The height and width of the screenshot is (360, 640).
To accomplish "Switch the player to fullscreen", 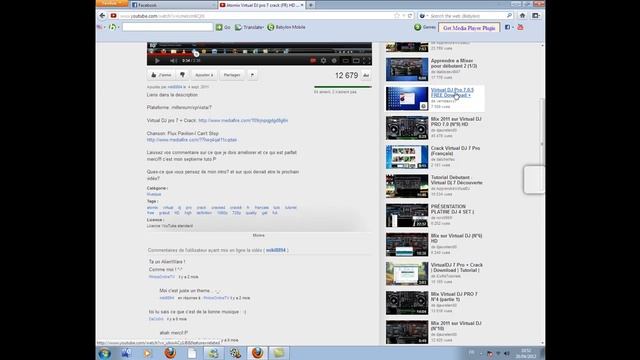I will click(367, 60).
